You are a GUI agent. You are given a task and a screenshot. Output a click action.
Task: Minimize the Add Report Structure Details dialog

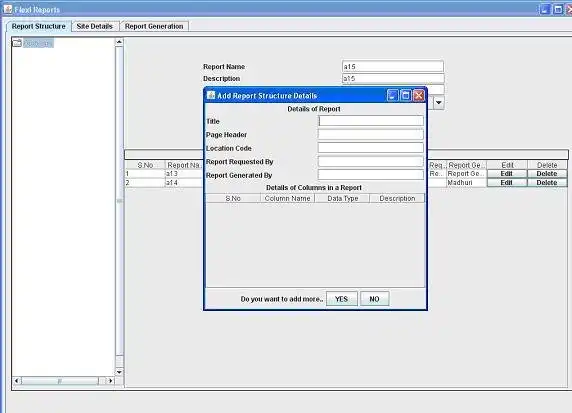click(392, 96)
